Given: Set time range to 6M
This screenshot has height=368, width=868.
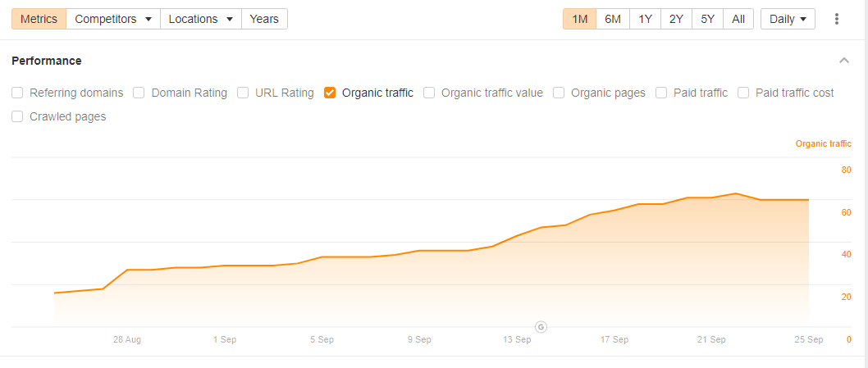Looking at the screenshot, I should pyautogui.click(x=613, y=19).
